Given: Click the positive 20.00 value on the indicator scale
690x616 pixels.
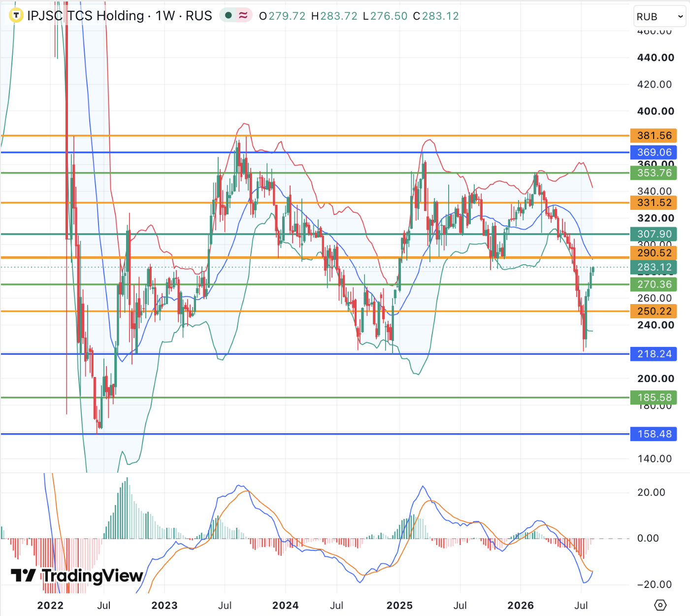Looking at the screenshot, I should [651, 492].
